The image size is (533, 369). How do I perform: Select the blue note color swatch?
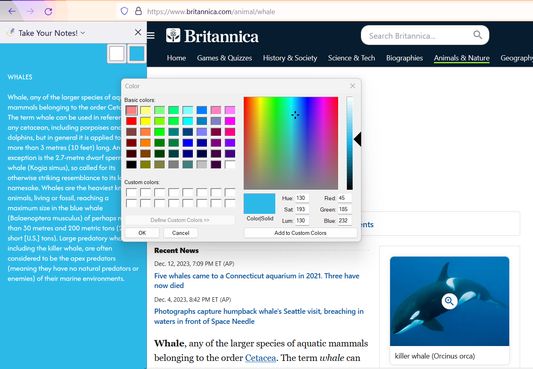[137, 54]
